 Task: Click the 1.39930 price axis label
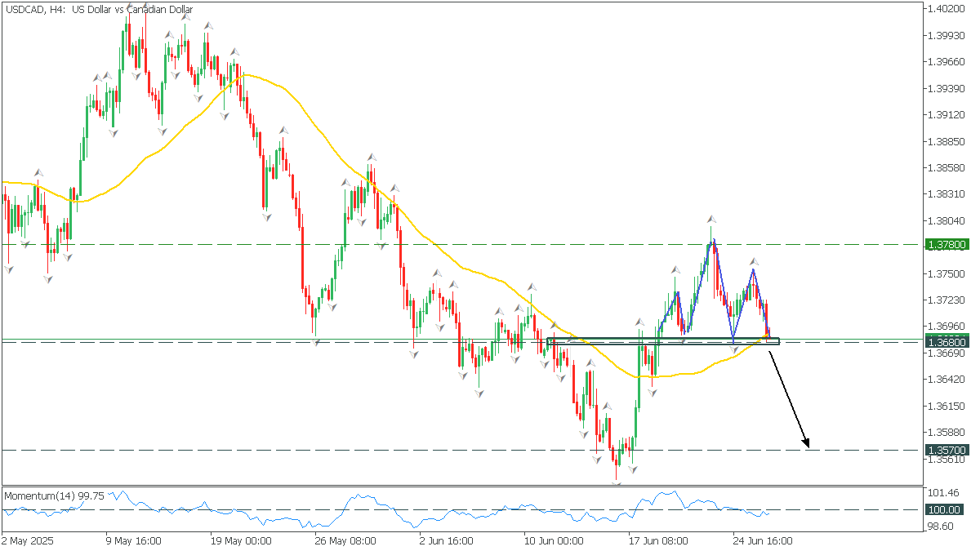[x=948, y=35]
